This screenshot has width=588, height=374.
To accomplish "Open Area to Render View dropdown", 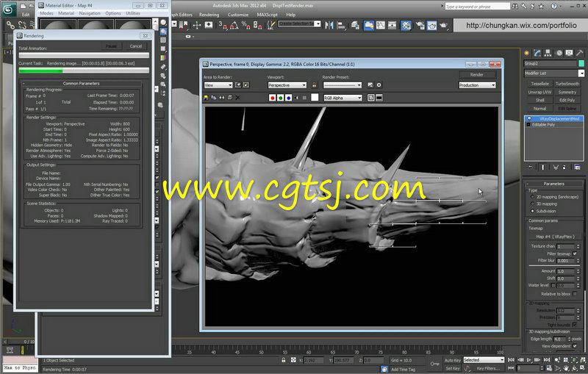I will 218,85.
